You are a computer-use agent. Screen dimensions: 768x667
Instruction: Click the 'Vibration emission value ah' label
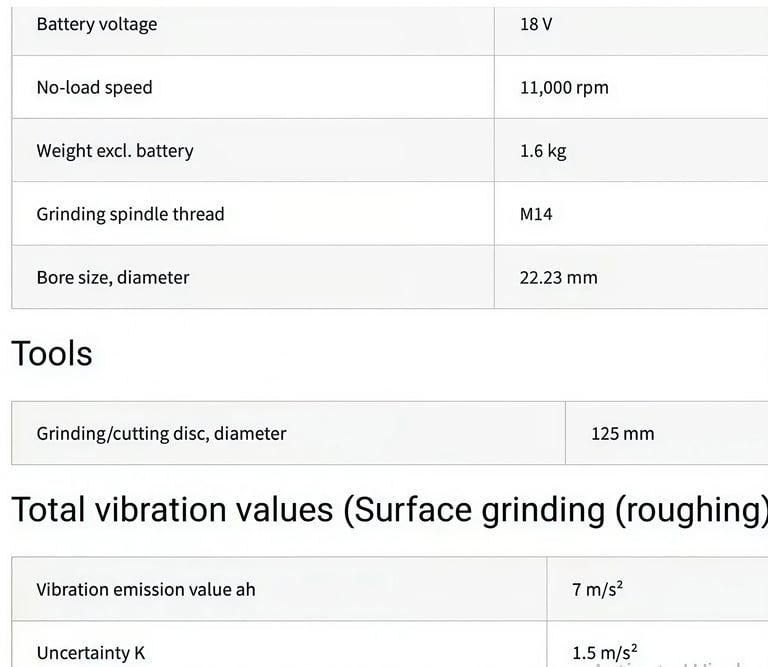(146, 589)
